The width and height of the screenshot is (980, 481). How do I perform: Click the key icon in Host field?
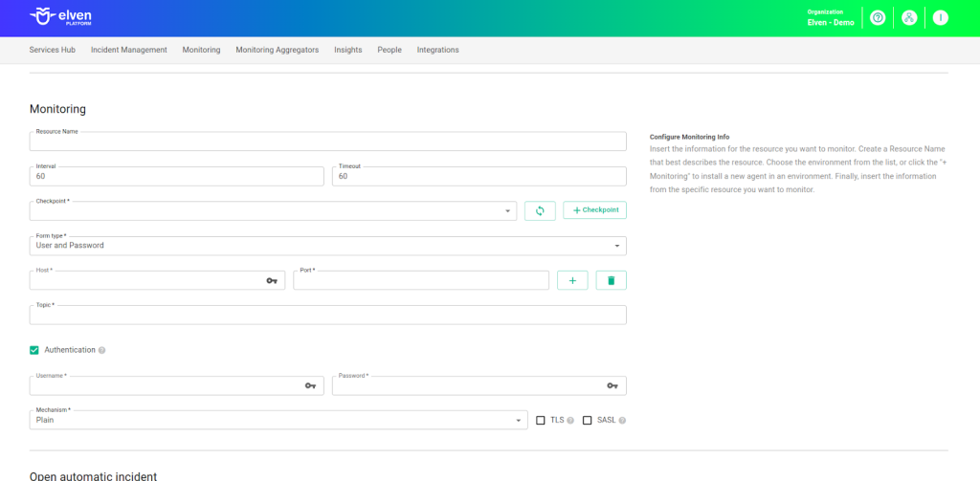272,281
